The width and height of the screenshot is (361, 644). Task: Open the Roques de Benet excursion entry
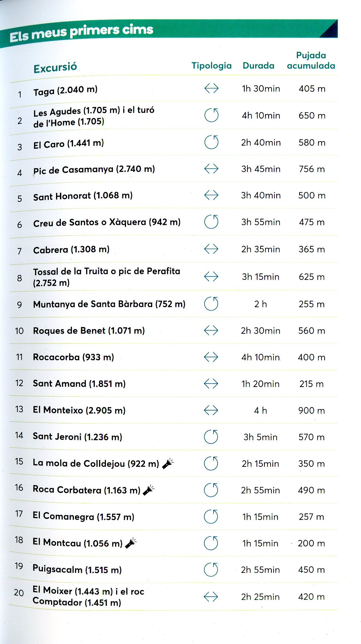tap(89, 331)
